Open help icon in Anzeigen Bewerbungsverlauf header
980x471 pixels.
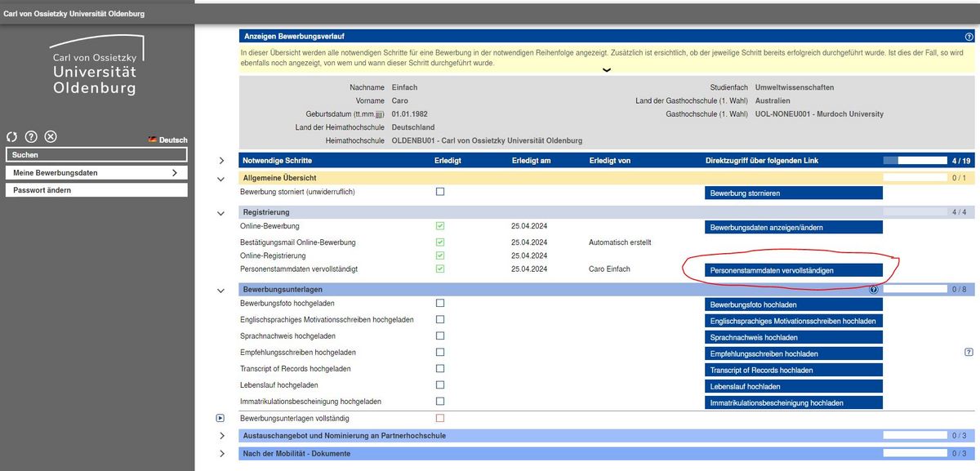pos(969,37)
